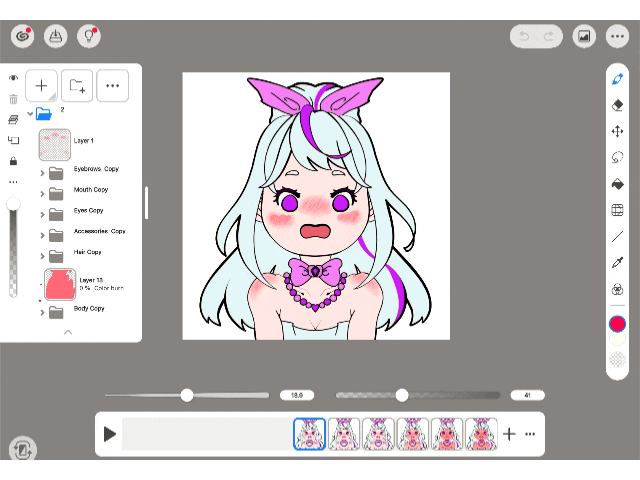Viewport: 640px width, 480px height.
Task: Pick the red primary color swatch
Action: tap(617, 324)
